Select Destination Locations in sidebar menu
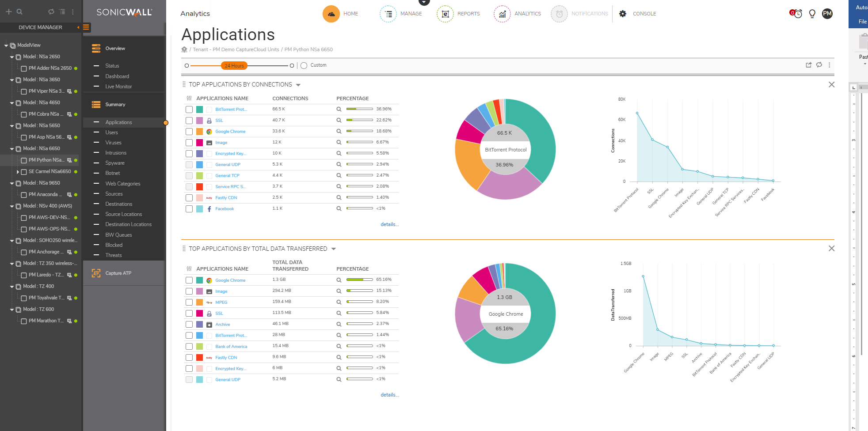 click(x=128, y=224)
